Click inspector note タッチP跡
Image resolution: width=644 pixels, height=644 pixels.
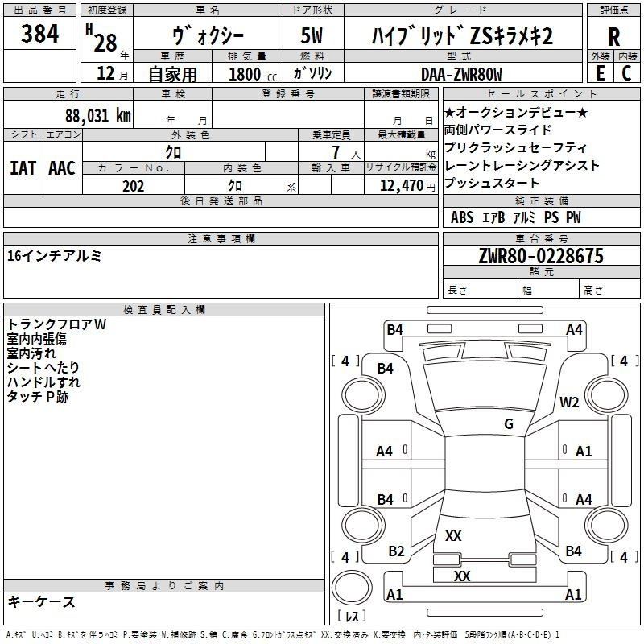coord(38,396)
